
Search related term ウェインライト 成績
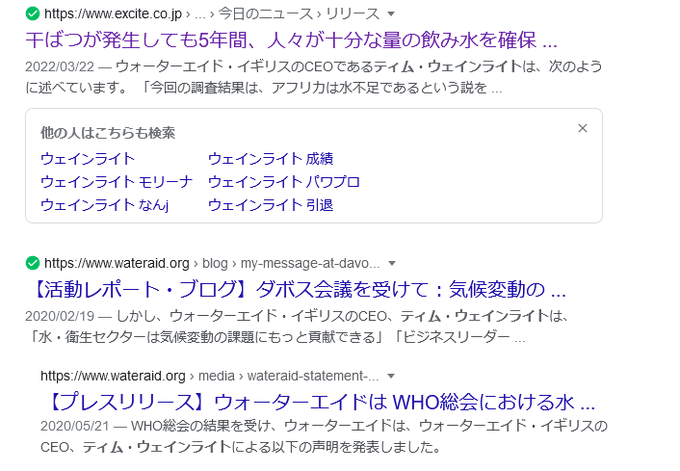pos(271,159)
